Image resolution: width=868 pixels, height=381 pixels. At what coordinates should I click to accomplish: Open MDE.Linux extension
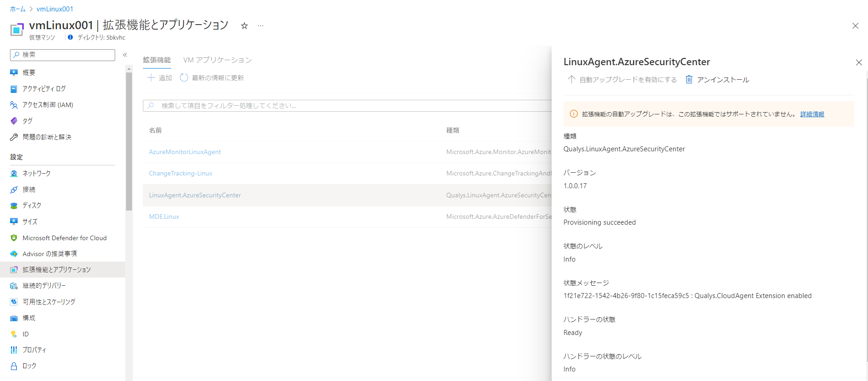164,216
